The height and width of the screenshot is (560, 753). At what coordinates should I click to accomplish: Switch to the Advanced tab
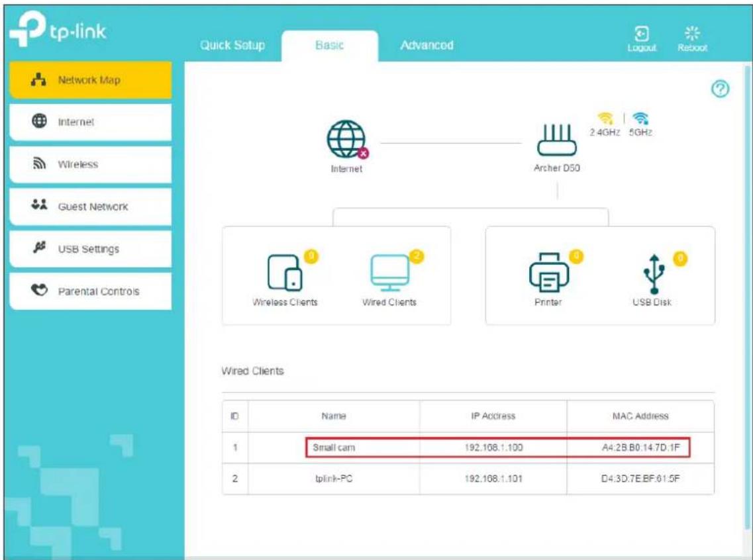(427, 45)
